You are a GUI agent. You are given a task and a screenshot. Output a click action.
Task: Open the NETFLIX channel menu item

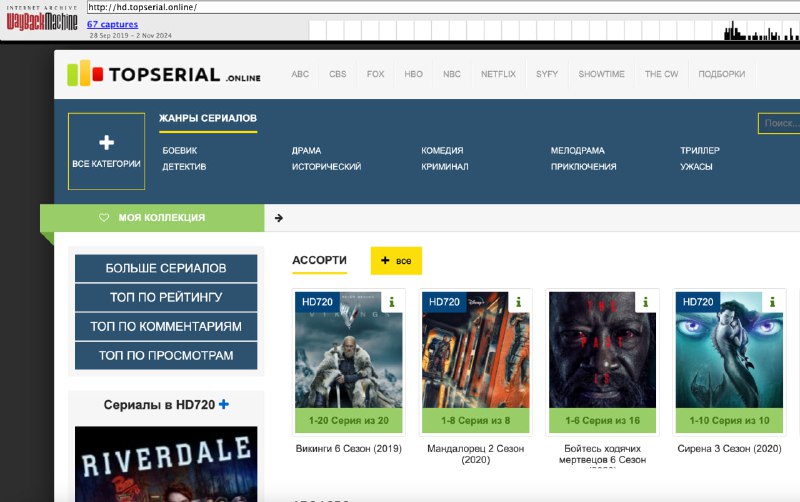pos(498,74)
